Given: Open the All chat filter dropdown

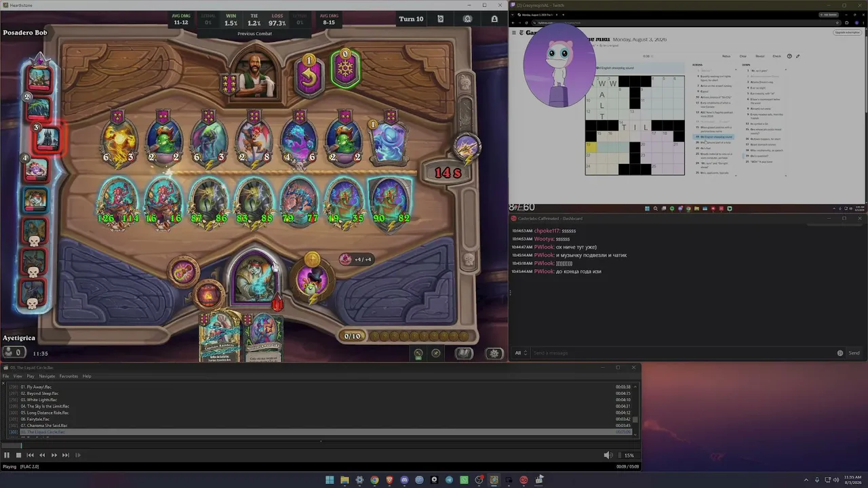Looking at the screenshot, I should pos(521,353).
